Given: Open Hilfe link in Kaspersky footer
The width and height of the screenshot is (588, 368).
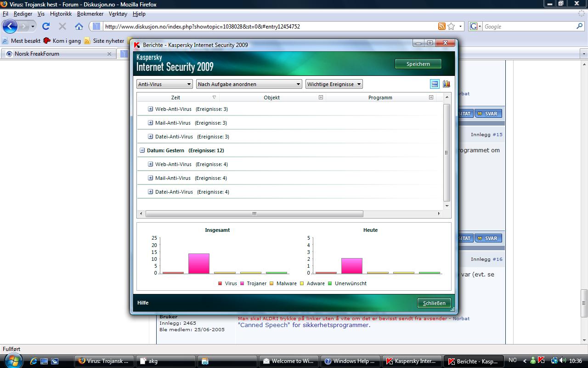Looking at the screenshot, I should click(x=143, y=303).
